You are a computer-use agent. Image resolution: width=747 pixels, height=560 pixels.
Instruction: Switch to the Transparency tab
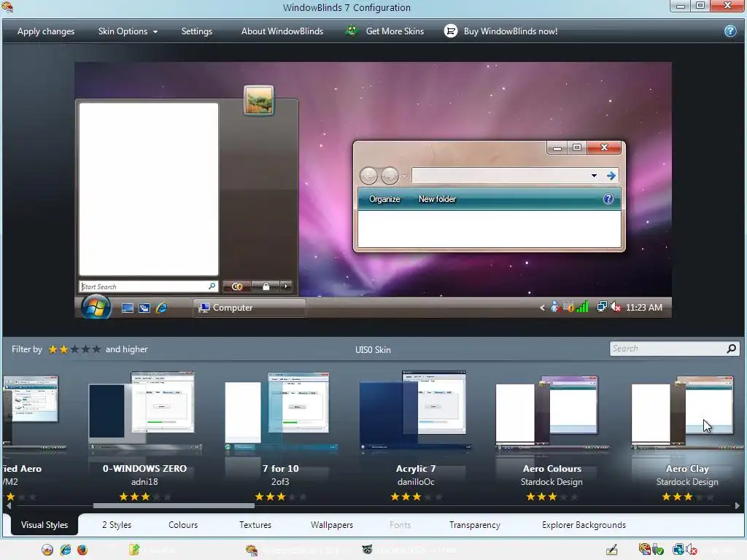474,525
